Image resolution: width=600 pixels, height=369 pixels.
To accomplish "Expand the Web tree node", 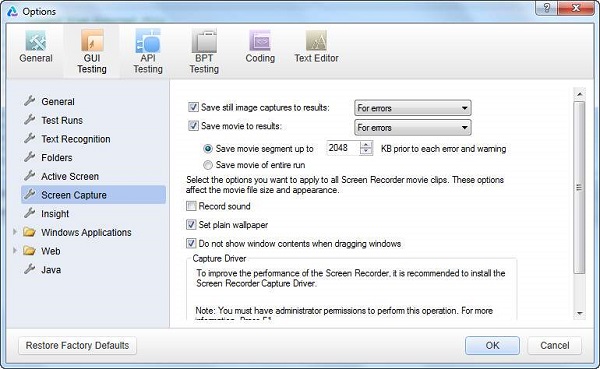I will coord(15,251).
